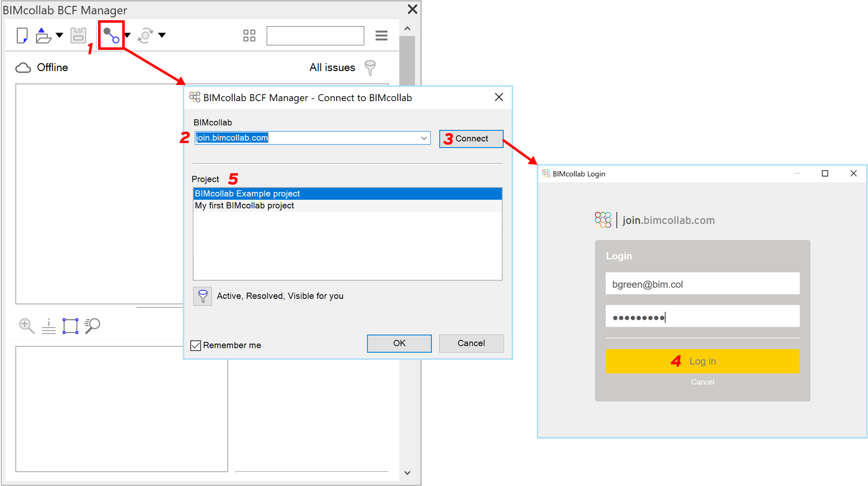Click the project filter funnel button

[x=203, y=296]
